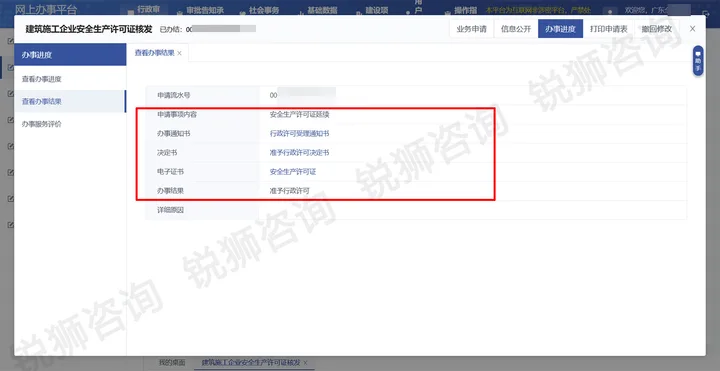
Task: Open 查看办事进度 in the sidebar
Action: pyautogui.click(x=70, y=79)
